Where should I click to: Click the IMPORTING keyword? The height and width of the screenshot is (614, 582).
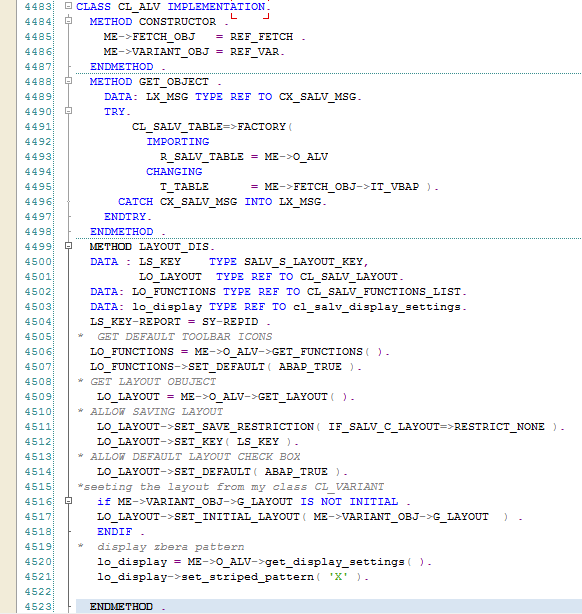coord(178,142)
